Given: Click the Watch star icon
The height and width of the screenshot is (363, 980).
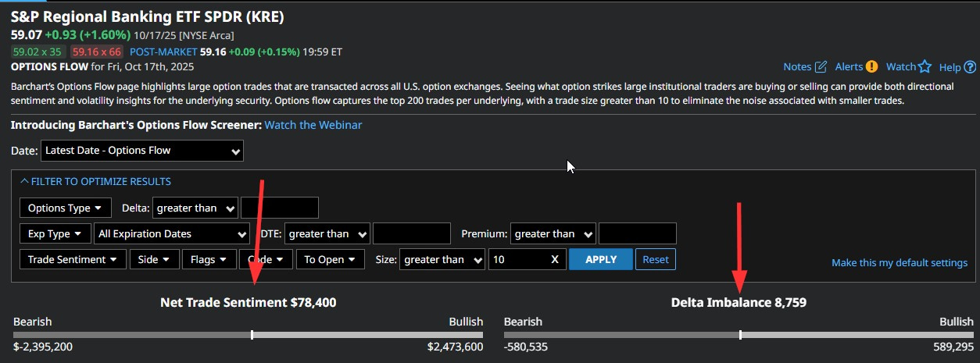Looking at the screenshot, I should pyautogui.click(x=925, y=67).
